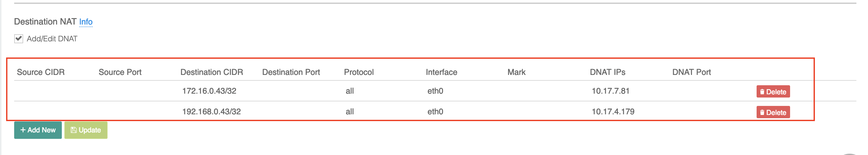Screen dimensions: 868x155
Task: Click the DNAT IP 10.17.7.81
Action: [x=610, y=91]
